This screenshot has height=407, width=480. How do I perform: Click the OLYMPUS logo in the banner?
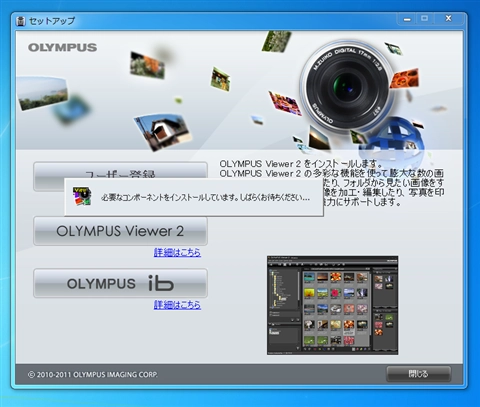[62, 47]
